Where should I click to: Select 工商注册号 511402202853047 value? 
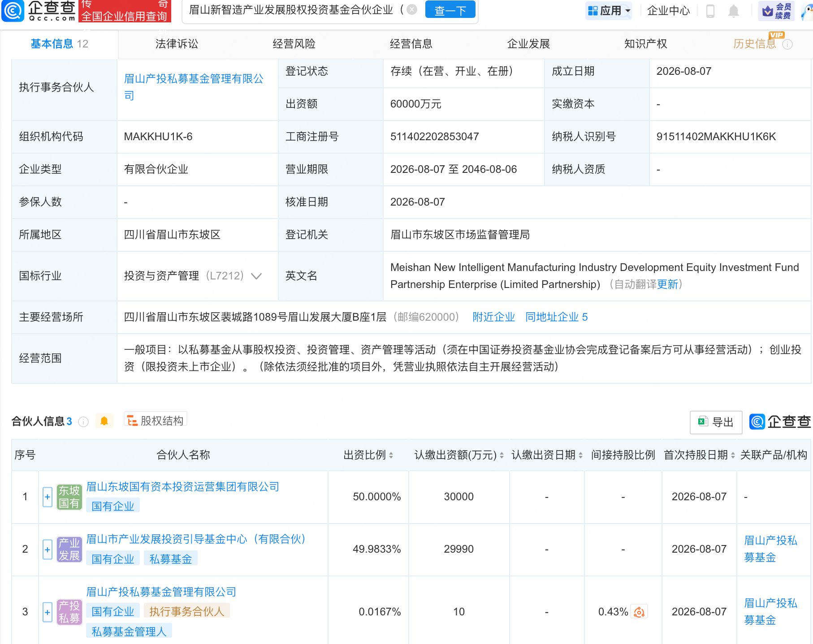[x=434, y=137]
